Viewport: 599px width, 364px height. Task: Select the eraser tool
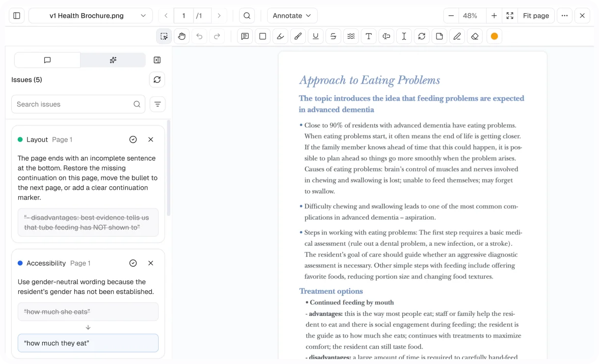point(475,36)
